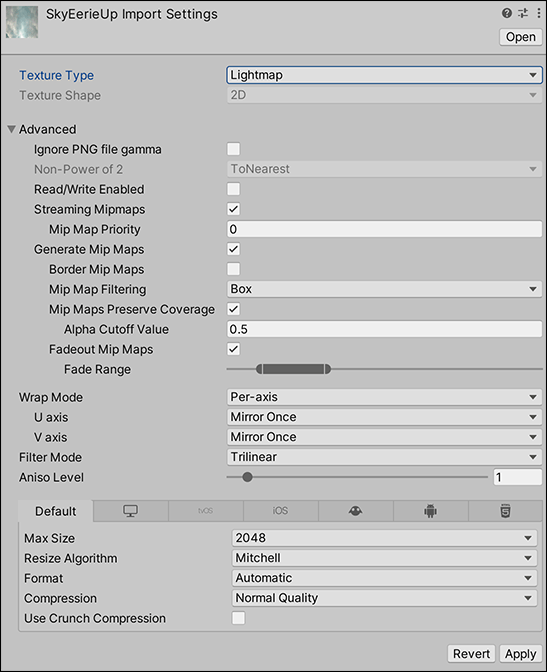Disable the Streaming Mipmaps checkbox

pyautogui.click(x=234, y=209)
